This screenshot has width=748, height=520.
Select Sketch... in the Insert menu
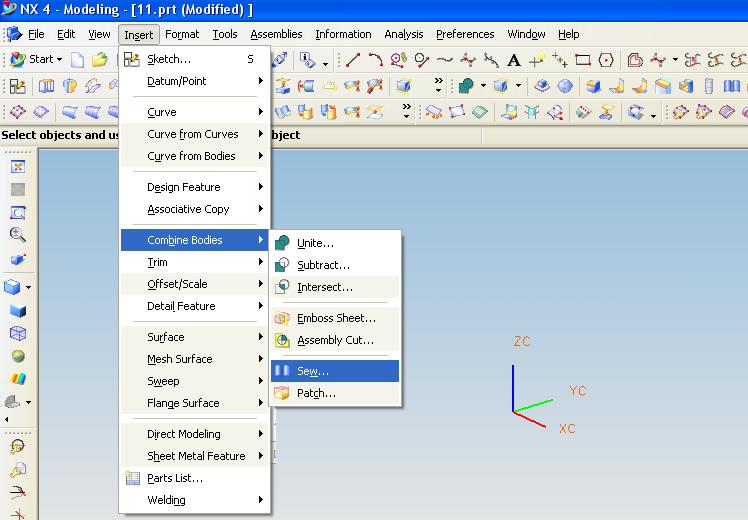tap(196, 59)
